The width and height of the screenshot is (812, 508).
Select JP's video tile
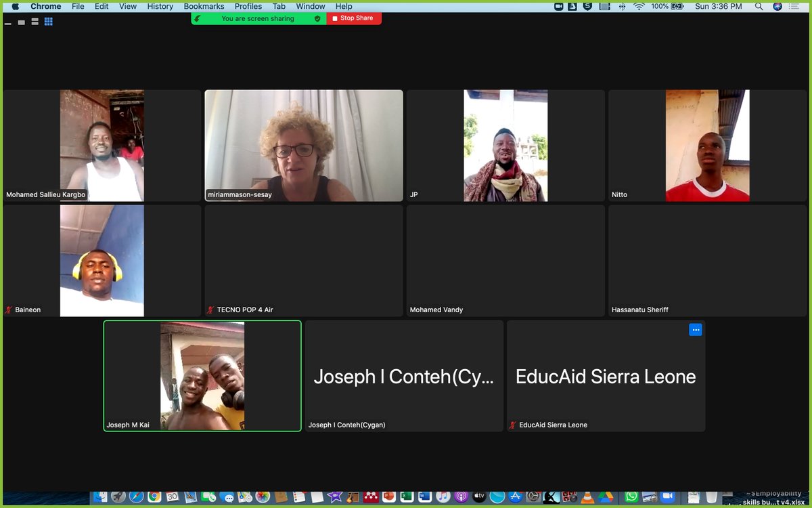[505, 146]
